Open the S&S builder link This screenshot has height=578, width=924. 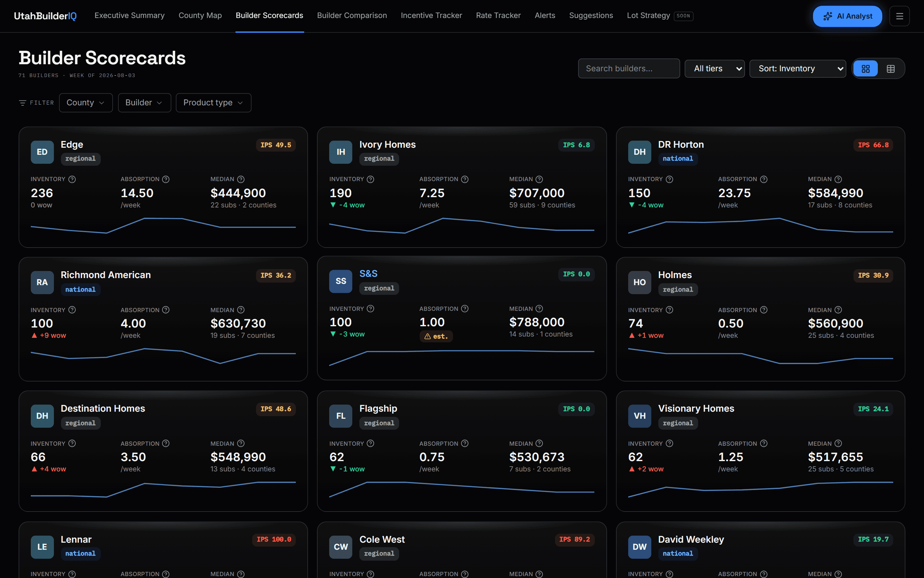368,274
